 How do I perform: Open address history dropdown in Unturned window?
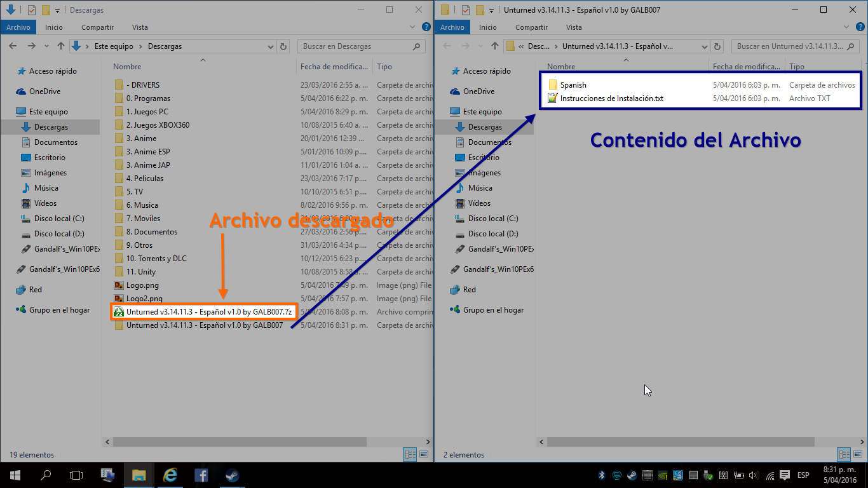[705, 46]
